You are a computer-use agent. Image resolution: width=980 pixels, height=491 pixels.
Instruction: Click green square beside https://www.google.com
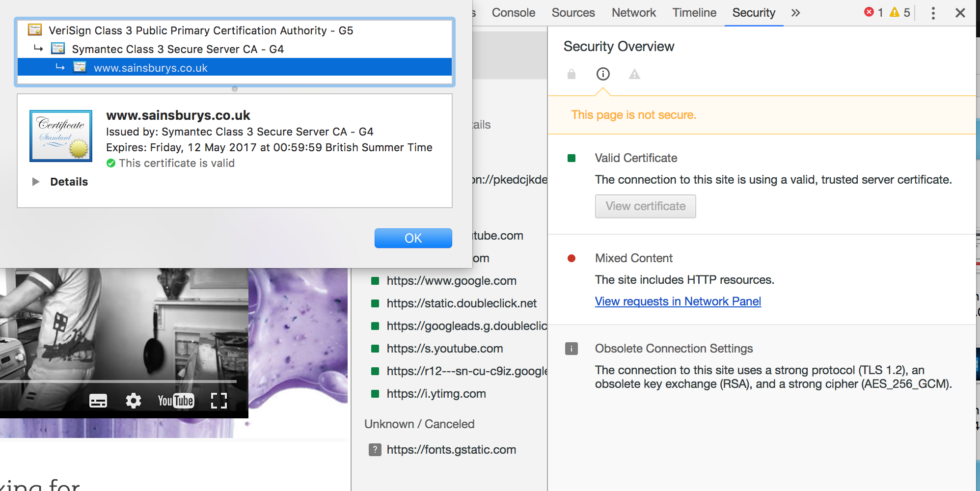tap(375, 281)
